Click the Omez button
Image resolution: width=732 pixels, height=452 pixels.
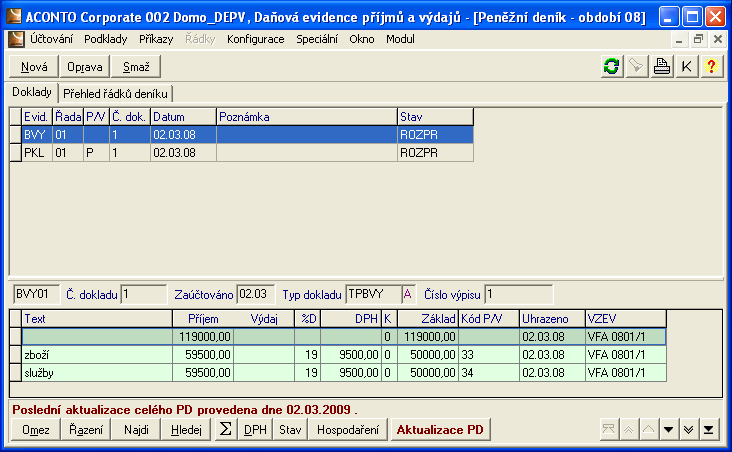(35, 430)
